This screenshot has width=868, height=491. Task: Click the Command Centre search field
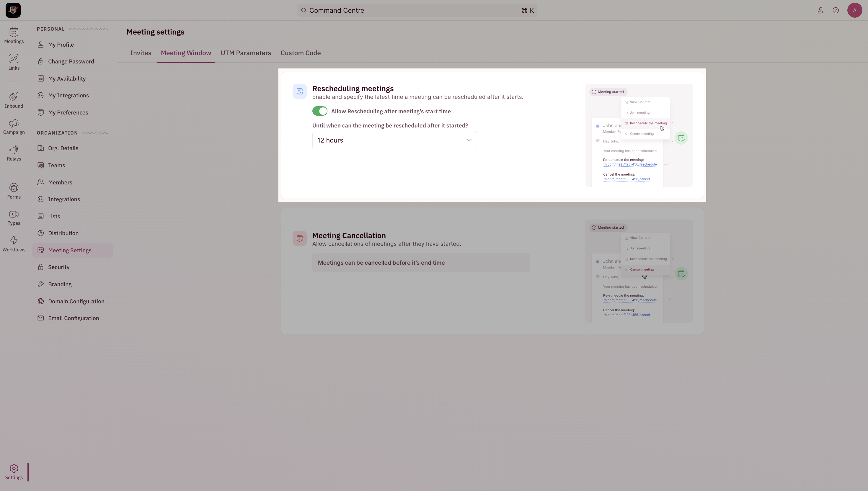(417, 10)
